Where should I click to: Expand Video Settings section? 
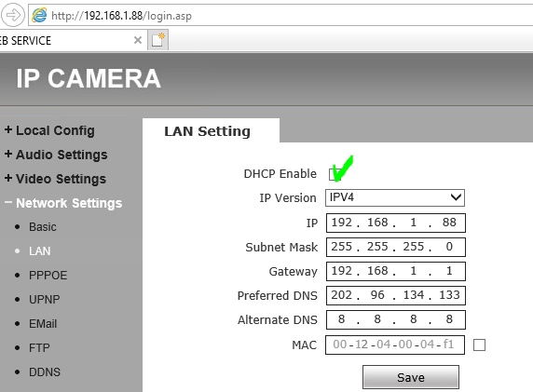point(55,179)
